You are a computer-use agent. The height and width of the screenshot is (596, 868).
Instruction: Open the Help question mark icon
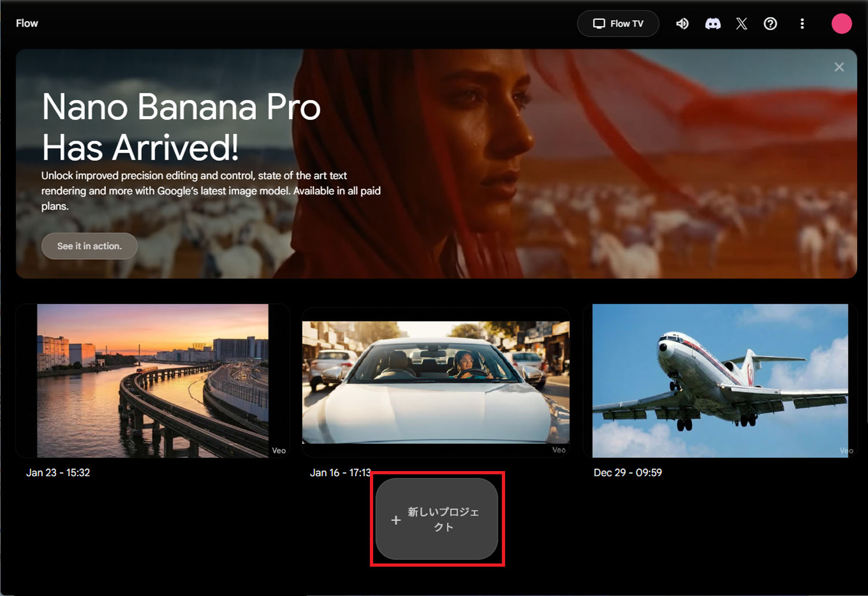click(770, 23)
